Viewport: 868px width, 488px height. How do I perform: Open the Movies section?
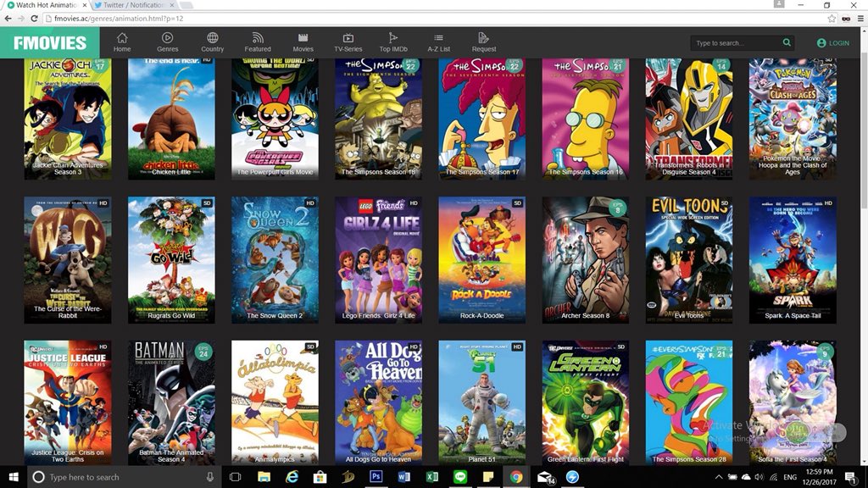click(x=303, y=42)
